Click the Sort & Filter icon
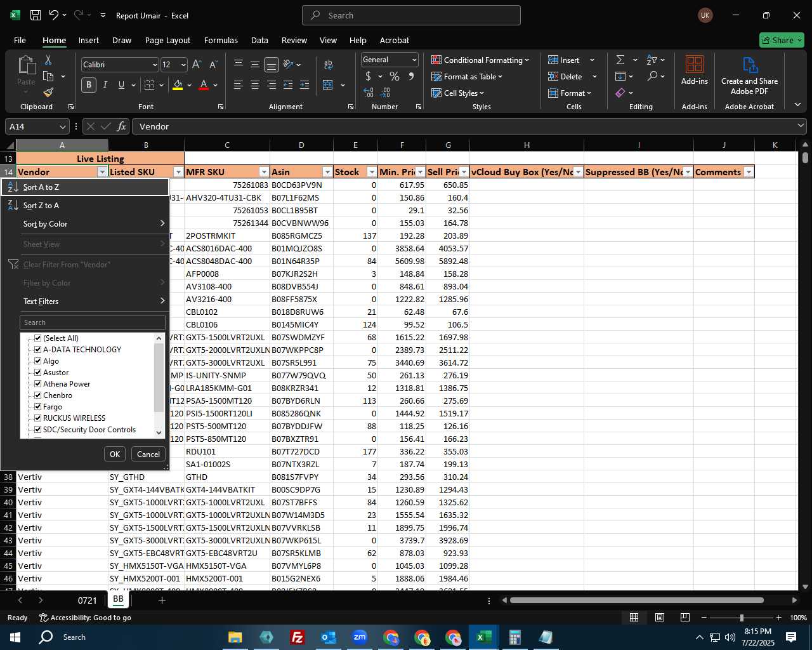812x650 pixels. pyautogui.click(x=652, y=60)
